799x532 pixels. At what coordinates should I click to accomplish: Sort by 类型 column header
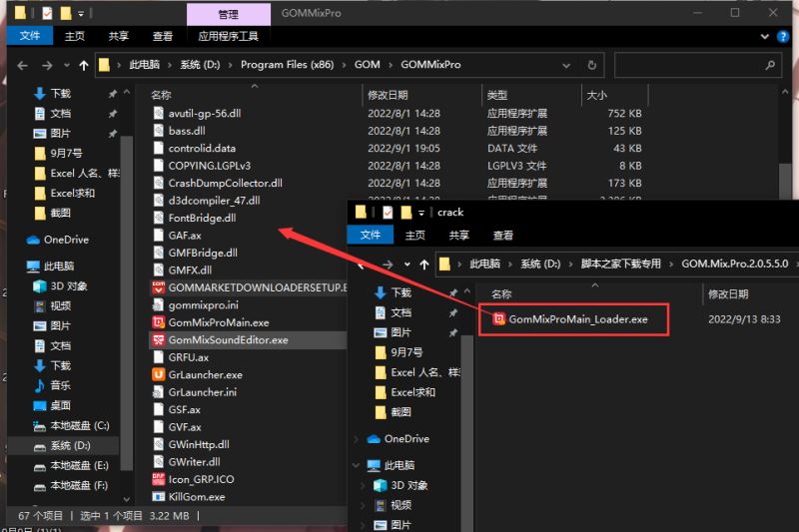[x=531, y=95]
